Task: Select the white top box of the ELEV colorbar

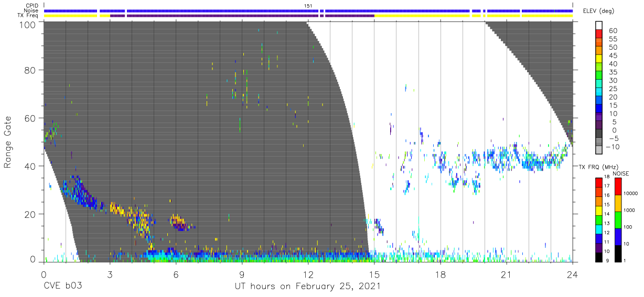Action: tap(599, 24)
